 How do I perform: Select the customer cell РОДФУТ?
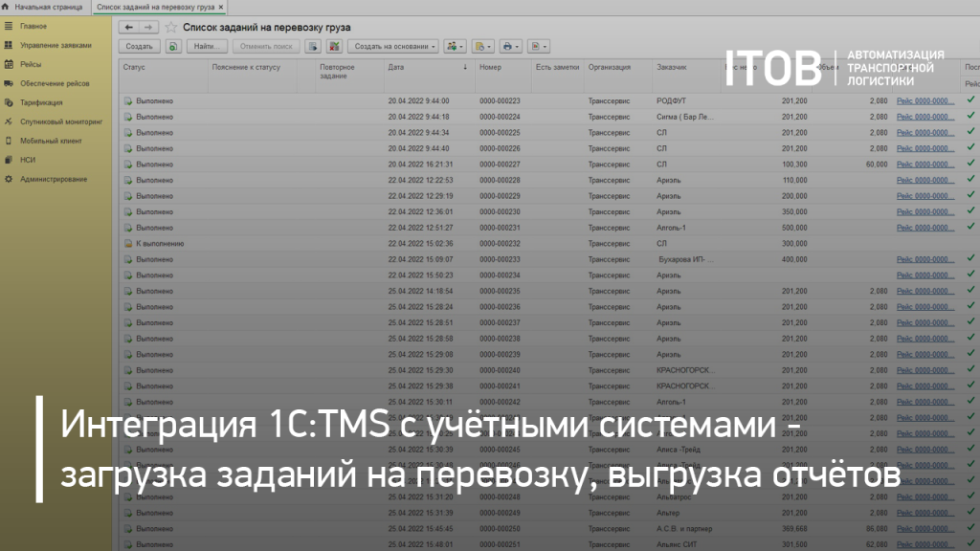click(671, 100)
